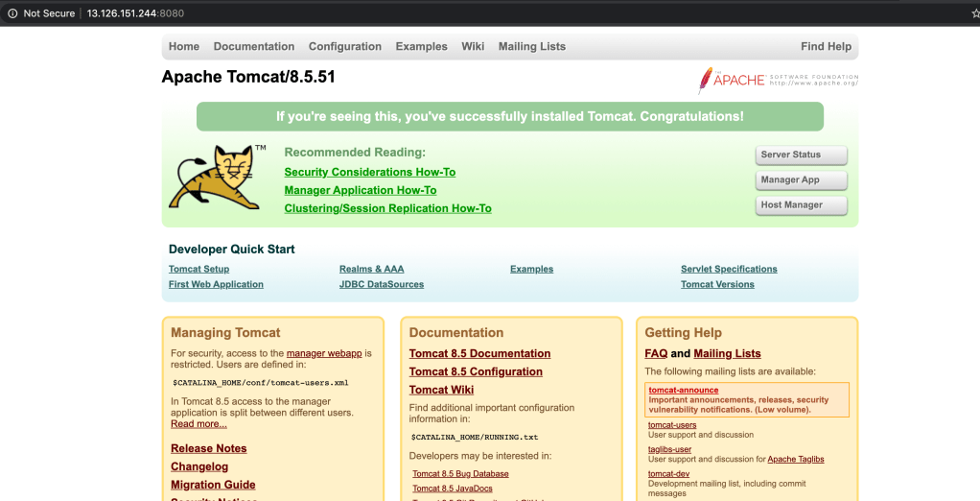Open the Tomcat 8.5 Configuration link
This screenshot has width=980, height=501.
(476, 372)
